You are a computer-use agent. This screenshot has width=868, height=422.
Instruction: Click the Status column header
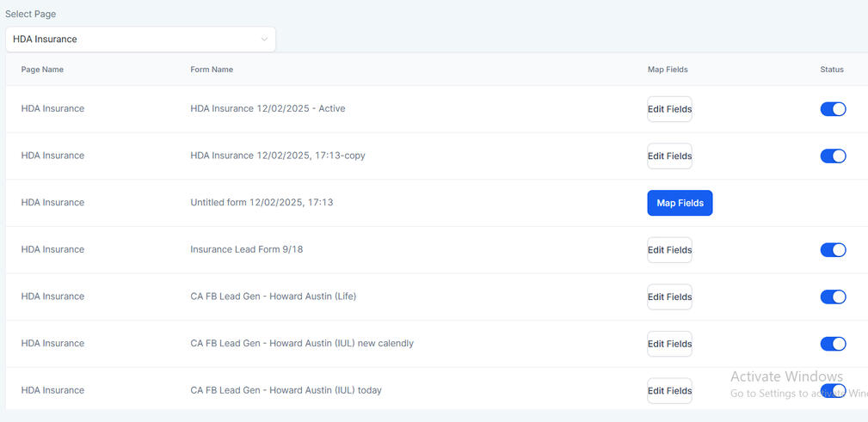click(831, 70)
